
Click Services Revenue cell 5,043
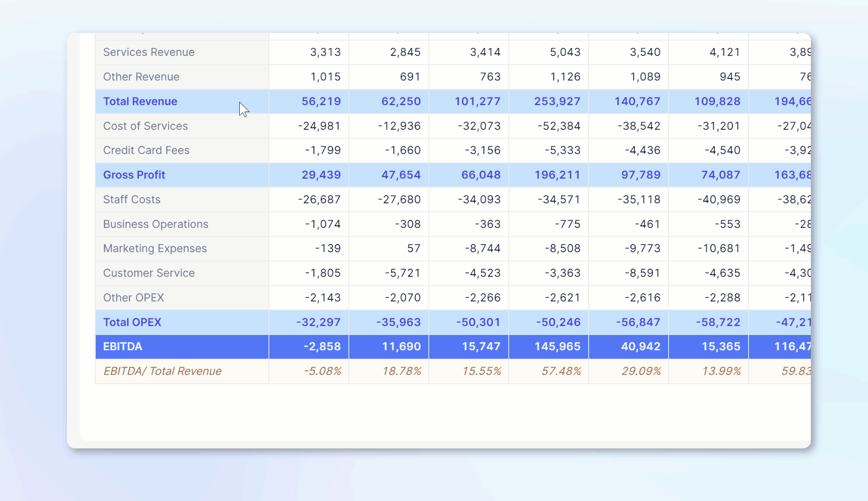549,52
